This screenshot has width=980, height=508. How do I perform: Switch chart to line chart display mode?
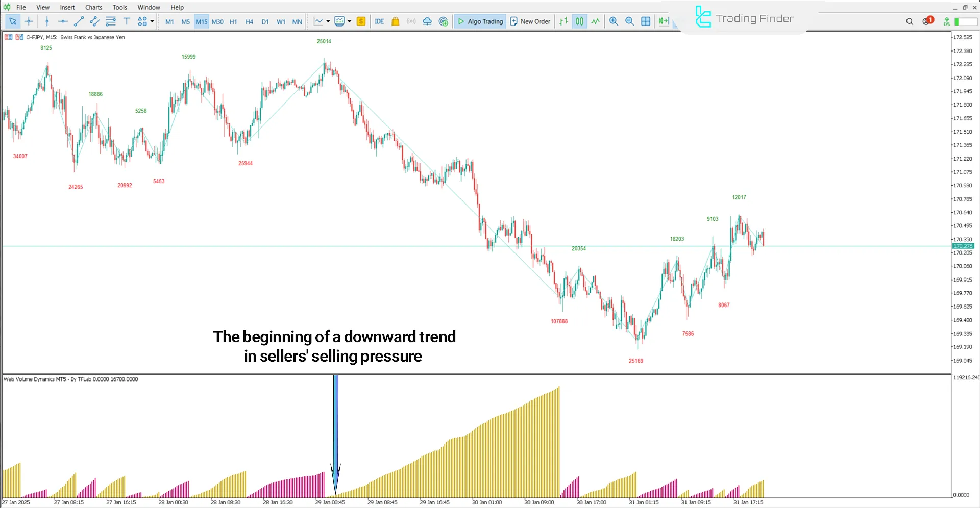[x=596, y=21]
